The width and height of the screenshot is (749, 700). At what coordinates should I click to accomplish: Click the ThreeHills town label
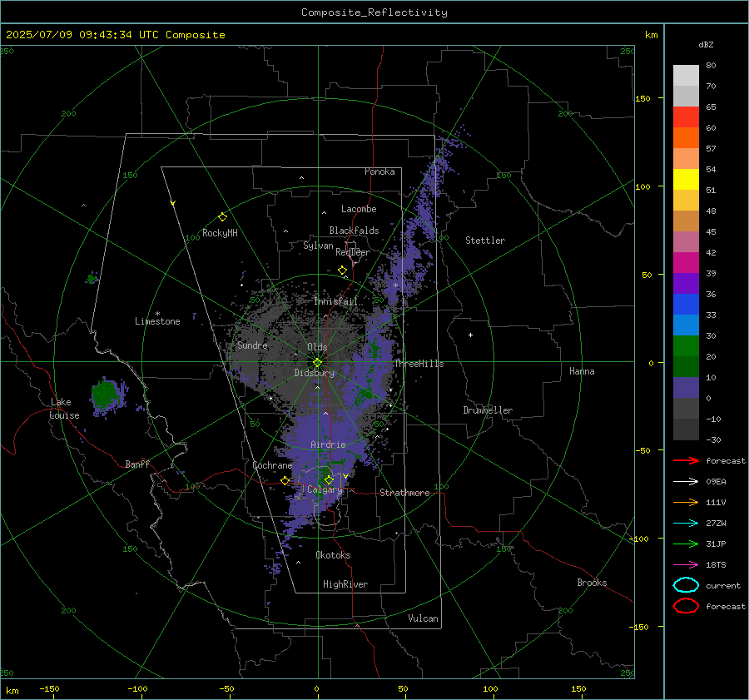pyautogui.click(x=419, y=364)
